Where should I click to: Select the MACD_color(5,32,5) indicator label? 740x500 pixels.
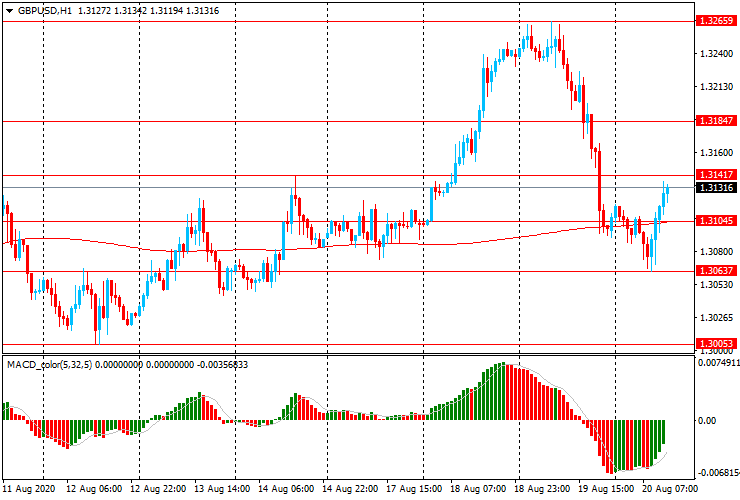pos(50,365)
